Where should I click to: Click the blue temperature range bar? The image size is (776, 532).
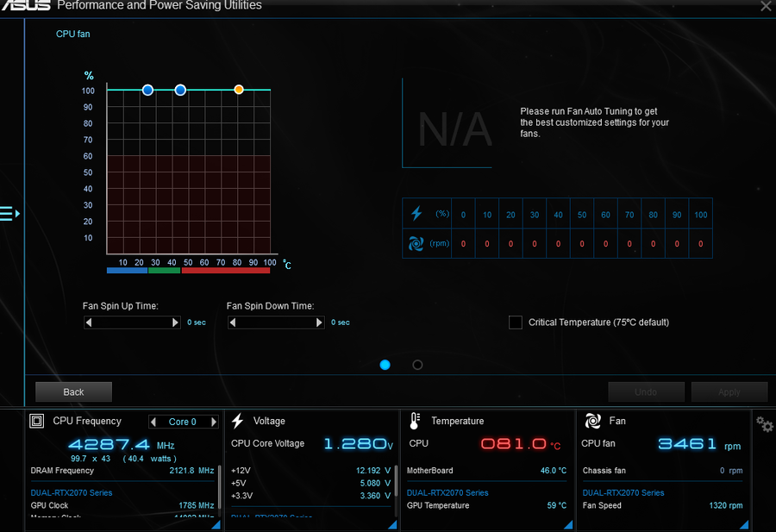click(127, 270)
